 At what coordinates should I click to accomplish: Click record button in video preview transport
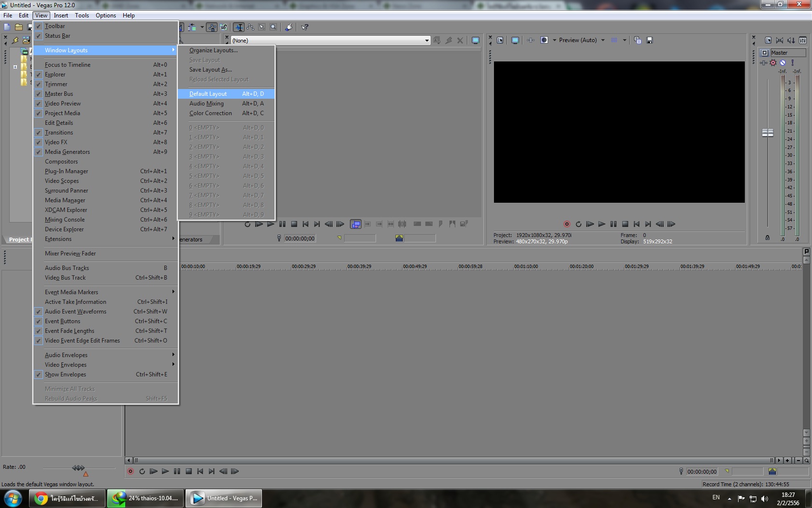point(567,224)
